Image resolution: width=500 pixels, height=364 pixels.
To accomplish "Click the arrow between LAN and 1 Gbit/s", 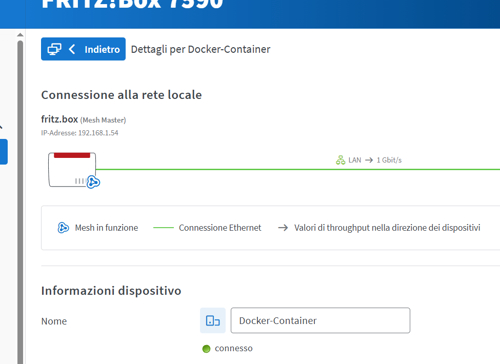I will [x=369, y=160].
